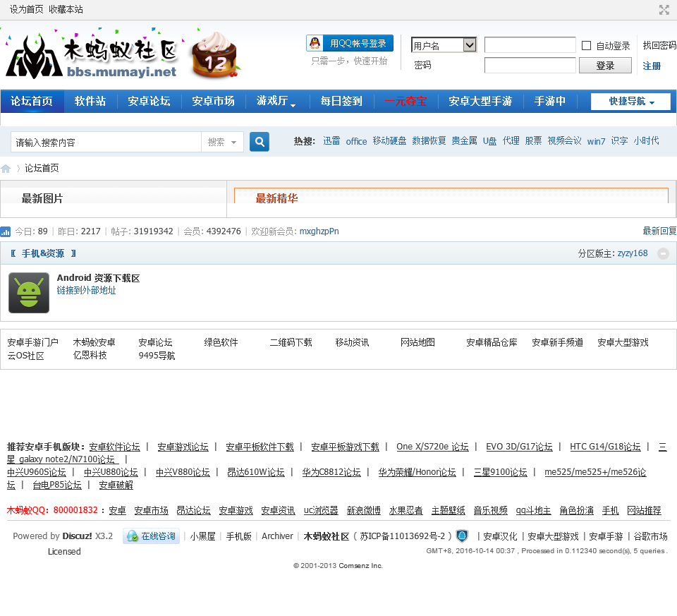677x616 pixels.
Task: Click the hot search term 移动硬盘
Action: (389, 141)
